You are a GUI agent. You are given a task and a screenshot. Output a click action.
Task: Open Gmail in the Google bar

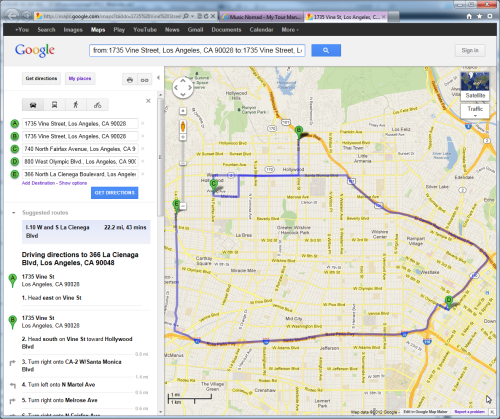195,30
